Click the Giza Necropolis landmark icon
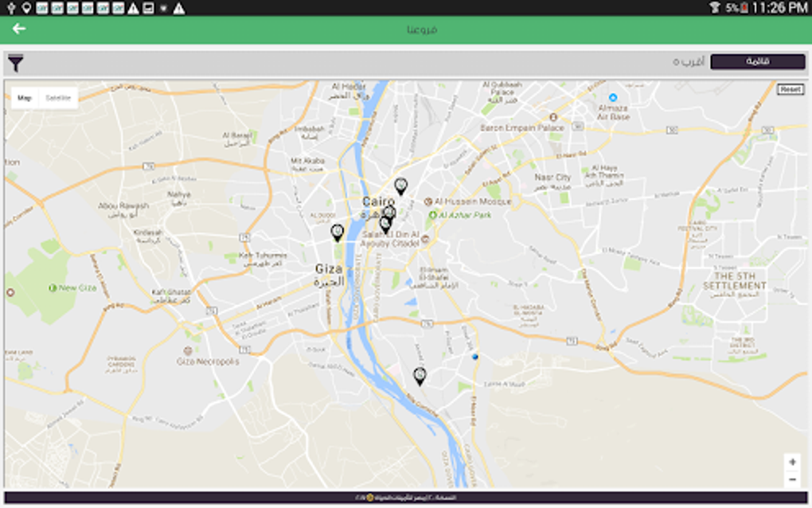812x508 pixels. (188, 351)
